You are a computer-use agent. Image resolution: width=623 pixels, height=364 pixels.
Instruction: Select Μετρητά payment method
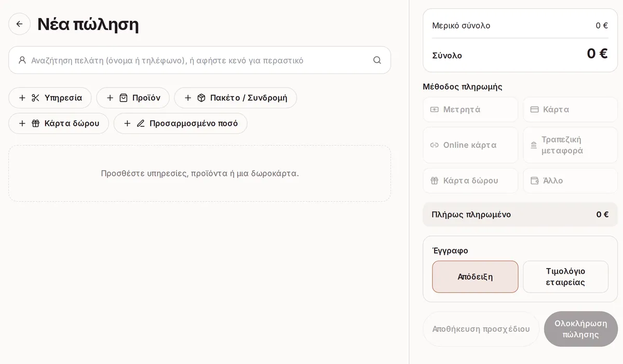pyautogui.click(x=470, y=109)
